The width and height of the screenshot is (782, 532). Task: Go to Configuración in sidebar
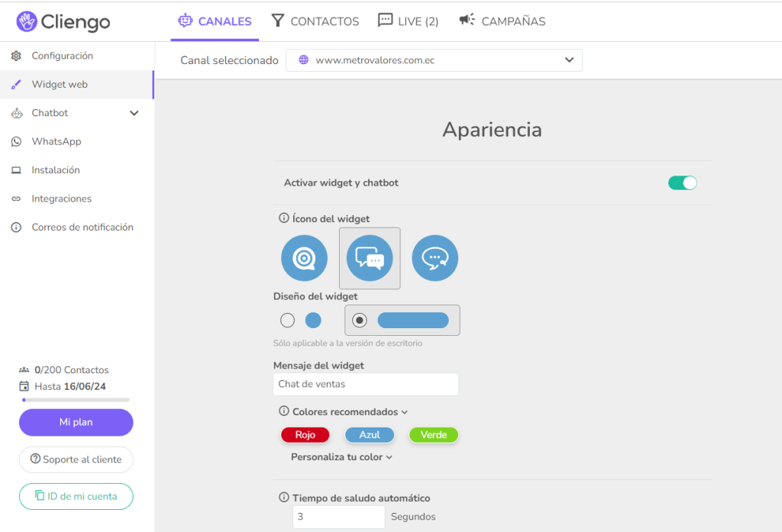(x=77, y=56)
